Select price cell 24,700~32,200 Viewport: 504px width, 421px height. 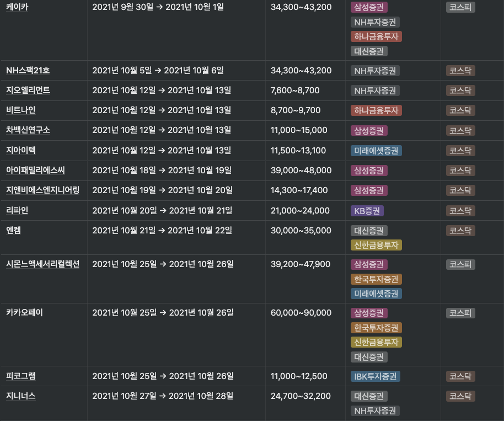click(301, 396)
